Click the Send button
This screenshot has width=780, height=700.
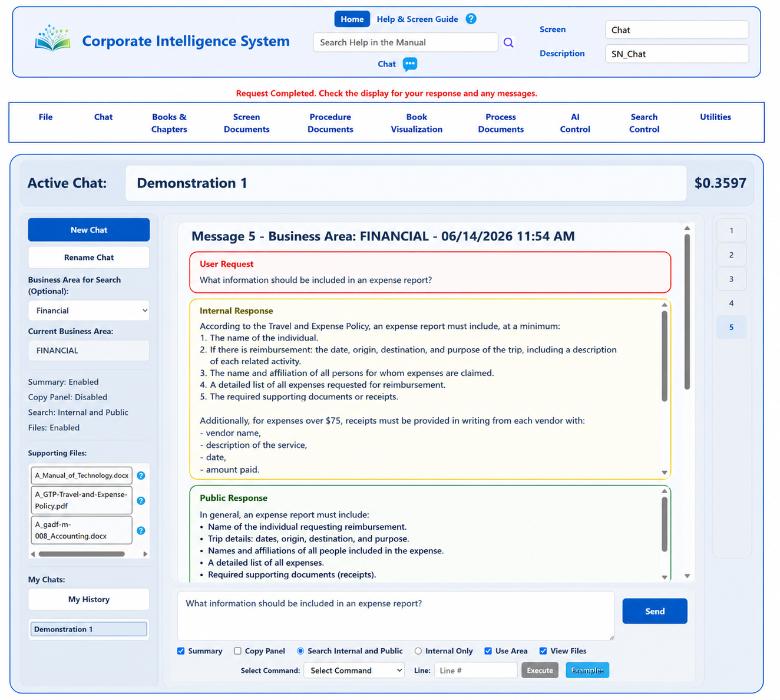tap(655, 611)
